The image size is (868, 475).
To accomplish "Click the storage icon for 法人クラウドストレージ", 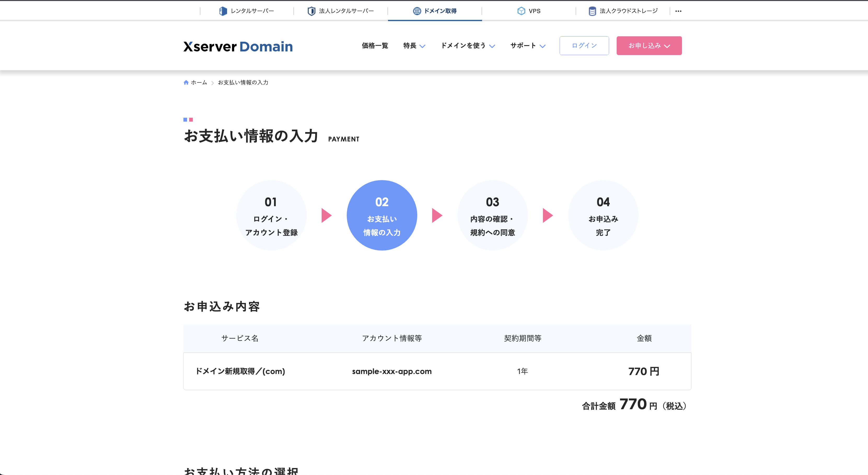I will pyautogui.click(x=592, y=11).
